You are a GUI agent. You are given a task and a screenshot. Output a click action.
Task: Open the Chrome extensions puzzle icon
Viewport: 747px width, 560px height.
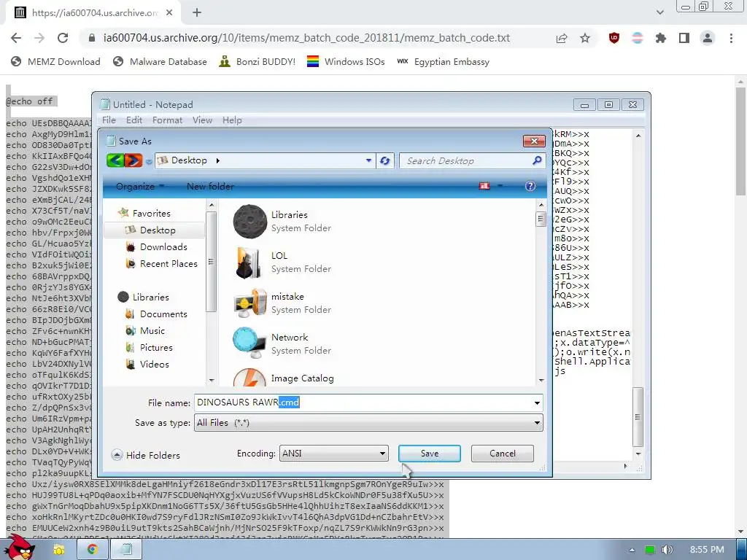pos(661,38)
